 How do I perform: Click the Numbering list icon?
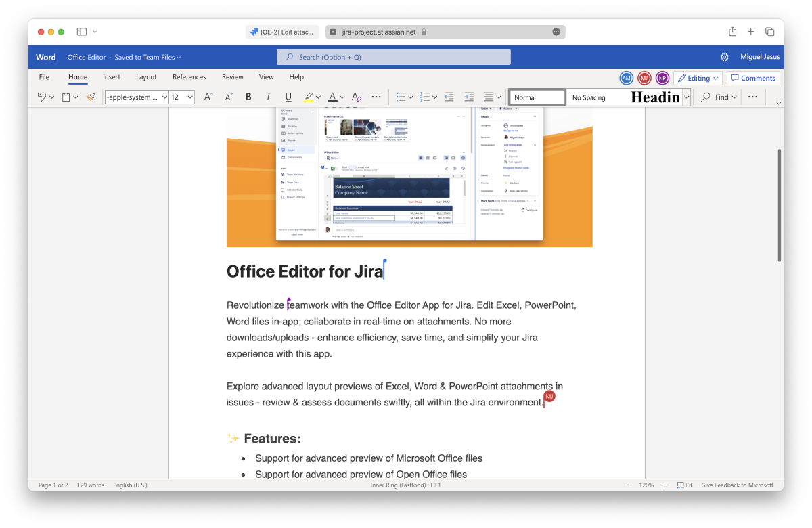425,97
